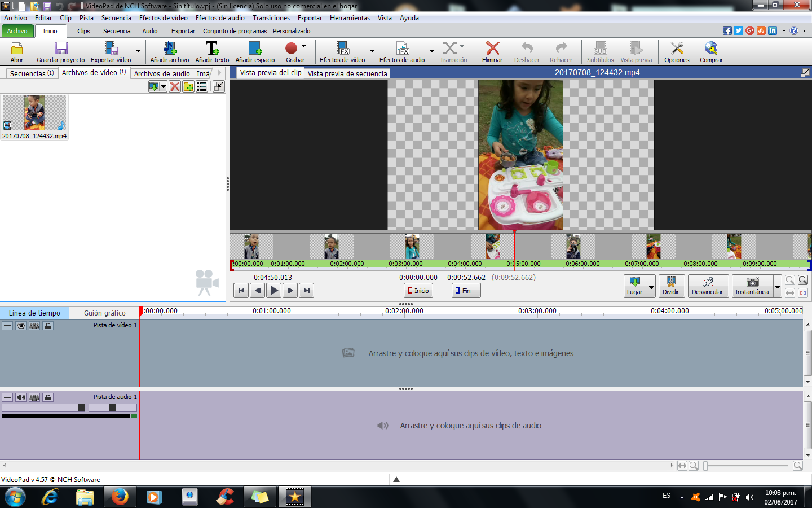The width and height of the screenshot is (812, 508).
Task: Click the Comprar toolbar icon
Action: coord(711,49)
